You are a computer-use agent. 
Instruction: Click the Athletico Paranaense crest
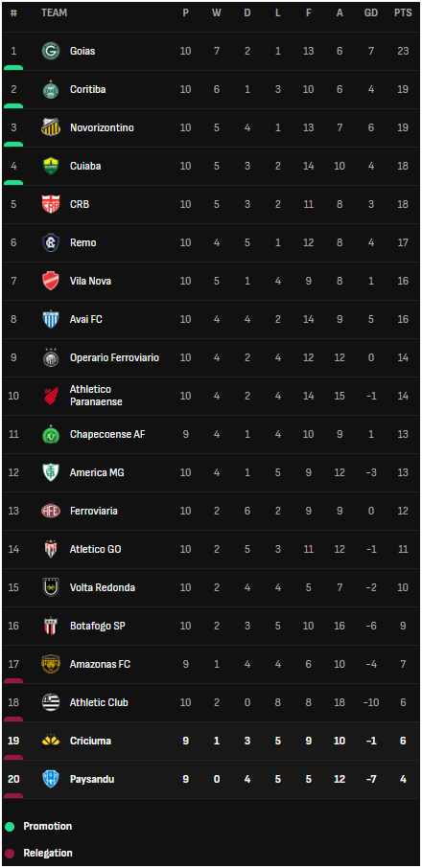pos(51,396)
